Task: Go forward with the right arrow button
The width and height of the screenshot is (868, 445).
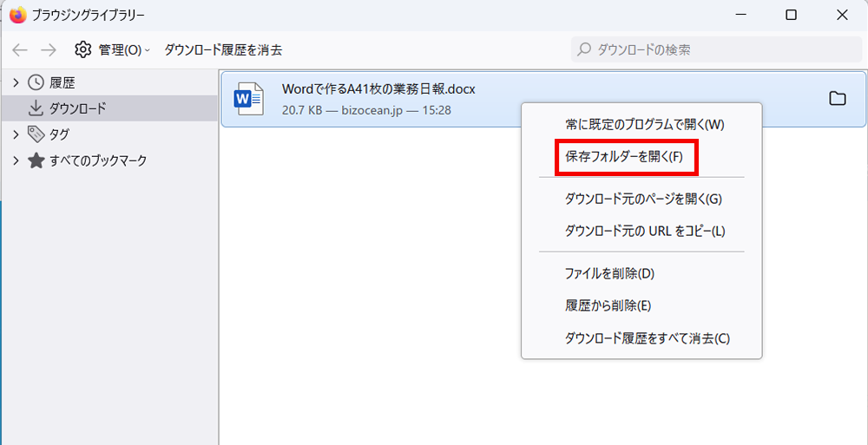Action: (x=49, y=49)
